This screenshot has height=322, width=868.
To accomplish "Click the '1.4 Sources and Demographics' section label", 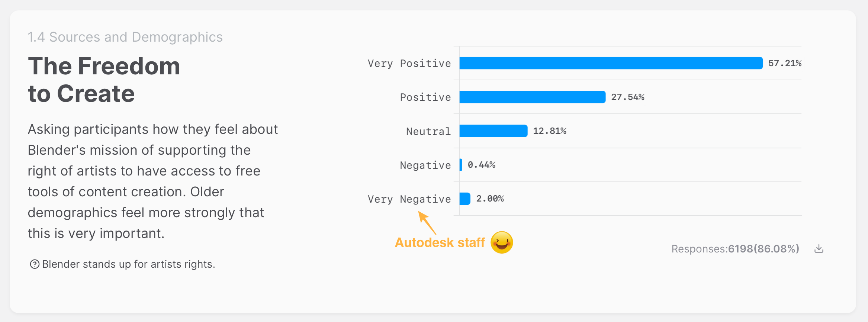I will click(125, 37).
